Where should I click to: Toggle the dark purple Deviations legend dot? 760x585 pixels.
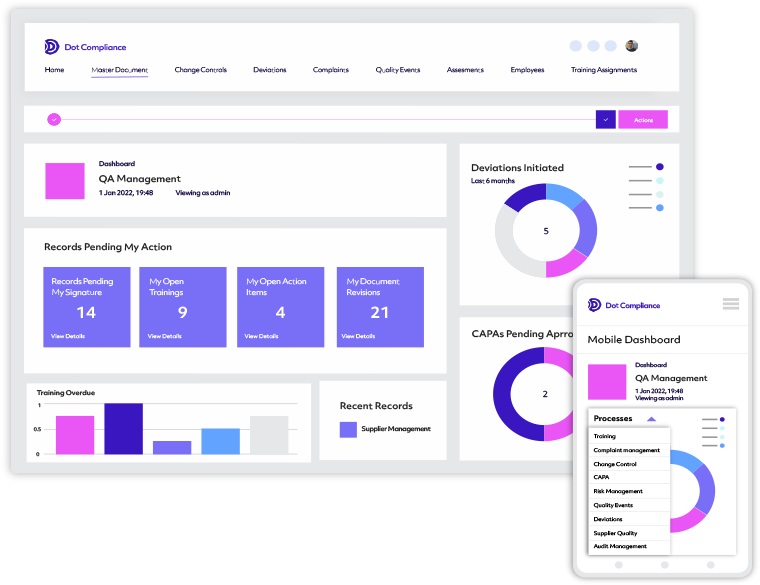coord(660,167)
